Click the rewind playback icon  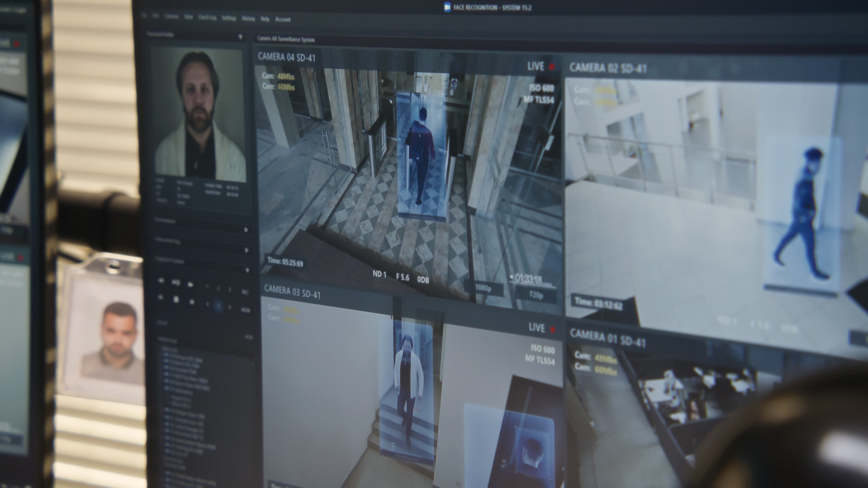[x=161, y=281]
